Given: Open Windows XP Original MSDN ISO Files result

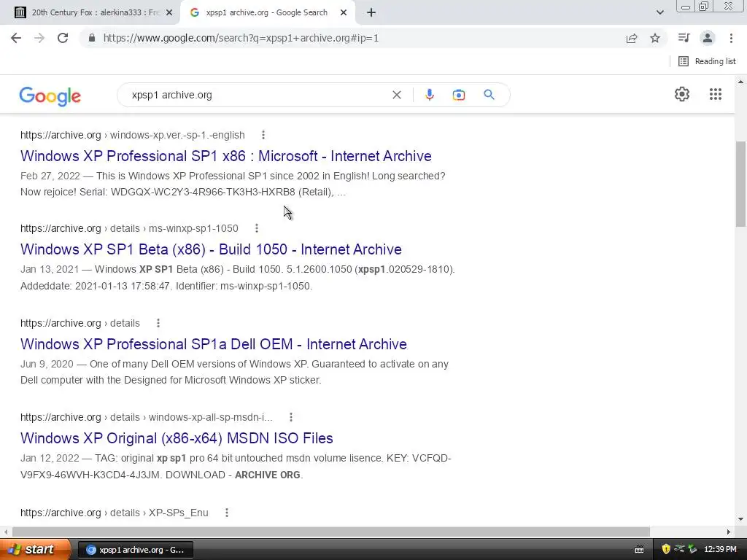Looking at the screenshot, I should click(177, 438).
